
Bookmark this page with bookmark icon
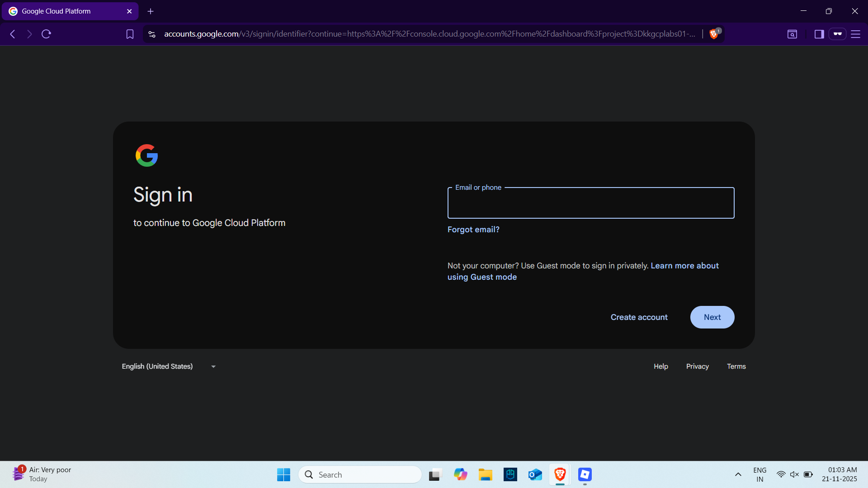point(130,34)
